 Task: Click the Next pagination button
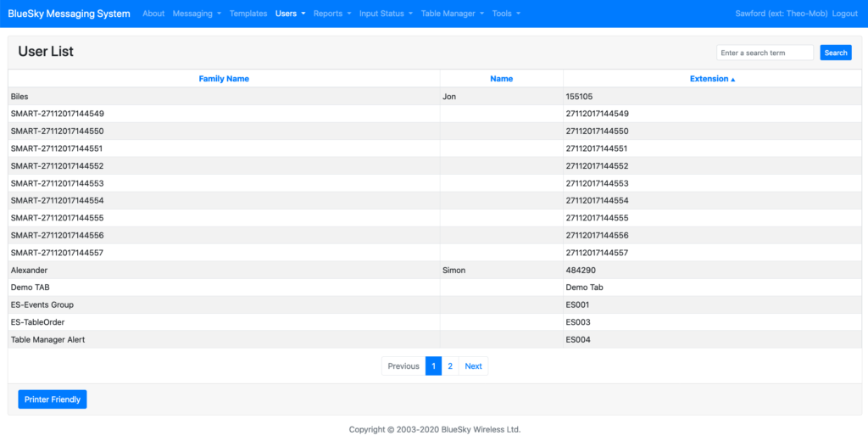point(473,366)
